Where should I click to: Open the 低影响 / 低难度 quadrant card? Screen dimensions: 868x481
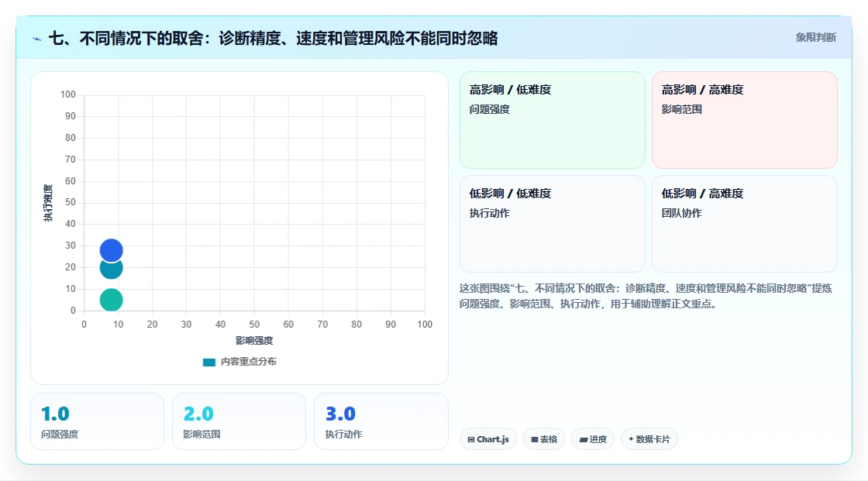[x=553, y=224]
